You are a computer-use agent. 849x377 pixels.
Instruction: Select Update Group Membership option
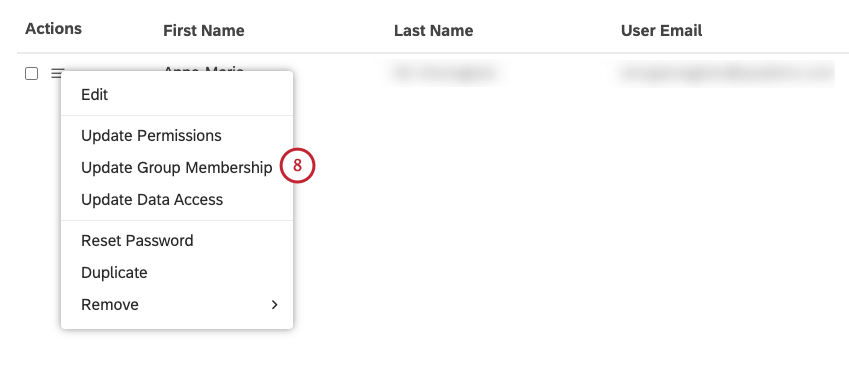pos(177,168)
